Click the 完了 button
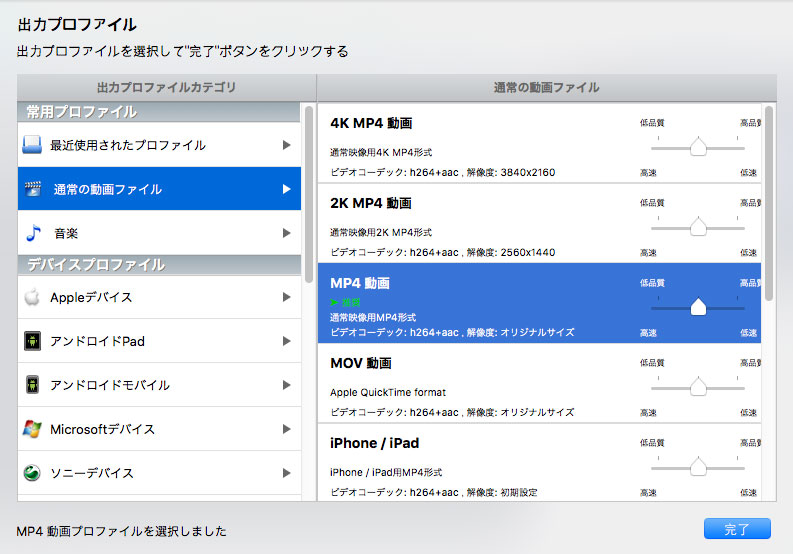793x554 pixels. click(x=737, y=529)
